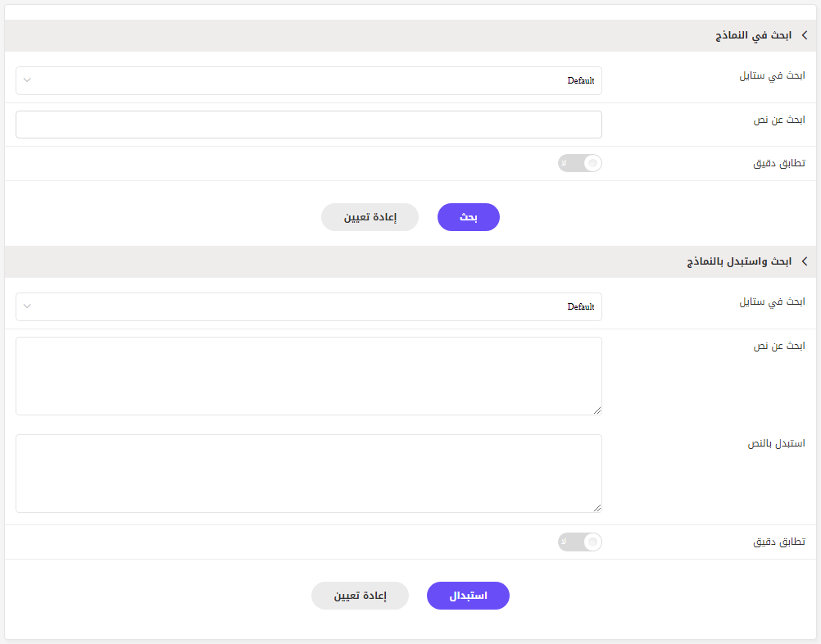
Task: Focus the ابحث عن نص textarea in the replace section
Action: click(309, 376)
